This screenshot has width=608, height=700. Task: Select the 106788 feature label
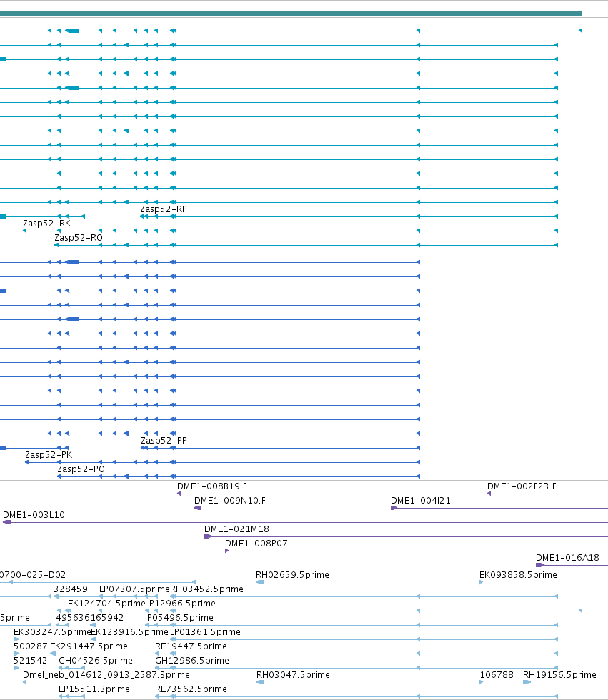[x=497, y=675]
